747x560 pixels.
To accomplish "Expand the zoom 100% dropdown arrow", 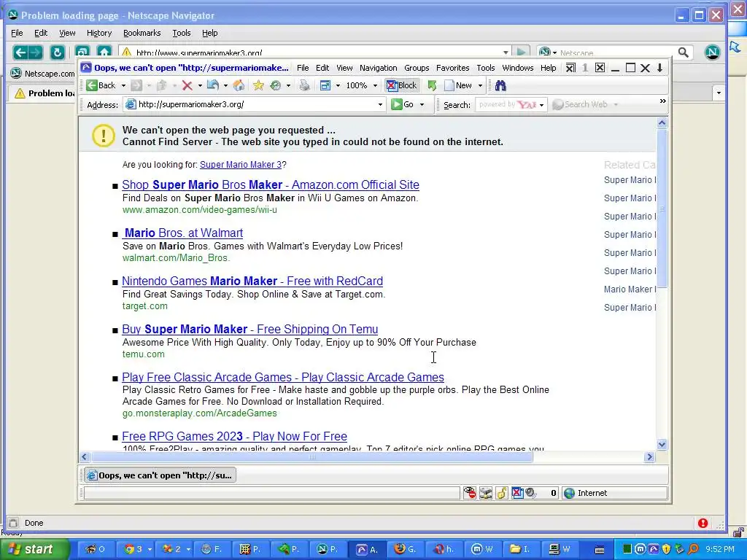I will [375, 86].
